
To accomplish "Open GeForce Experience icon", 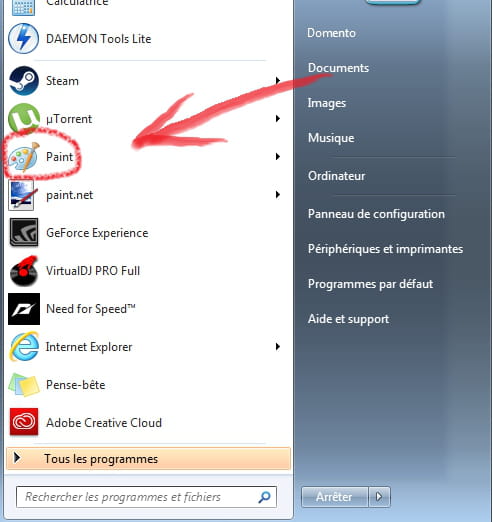I will tap(24, 233).
